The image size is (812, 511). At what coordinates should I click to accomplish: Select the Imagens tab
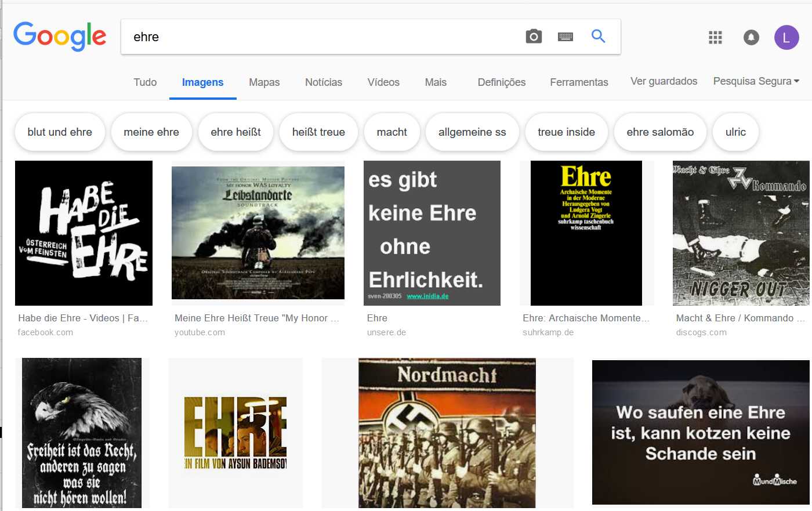point(202,82)
